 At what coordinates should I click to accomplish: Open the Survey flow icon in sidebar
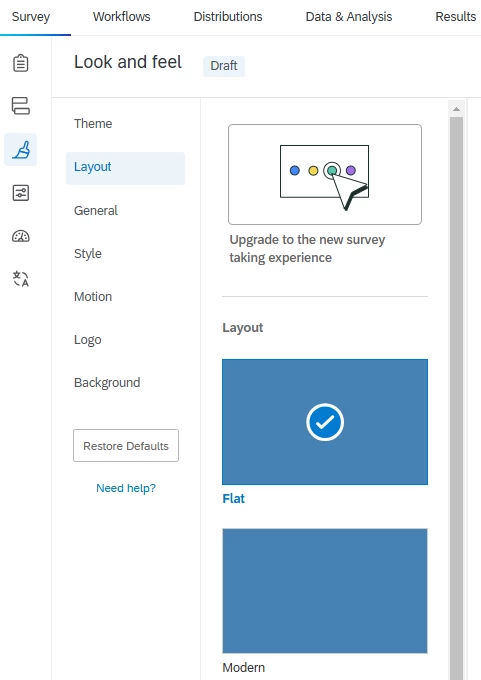pos(20,106)
